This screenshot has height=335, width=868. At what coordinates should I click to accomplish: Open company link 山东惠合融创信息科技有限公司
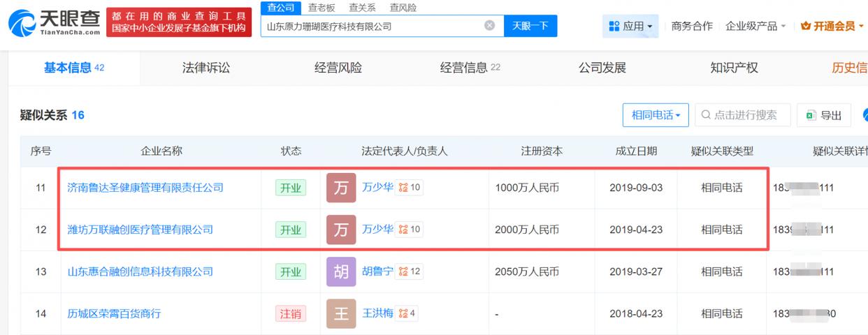(x=140, y=271)
